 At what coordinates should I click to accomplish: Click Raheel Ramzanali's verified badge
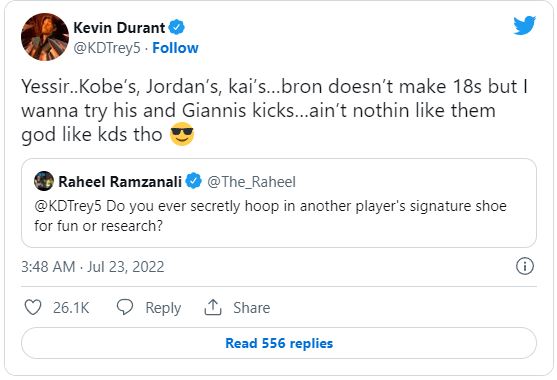[193, 181]
